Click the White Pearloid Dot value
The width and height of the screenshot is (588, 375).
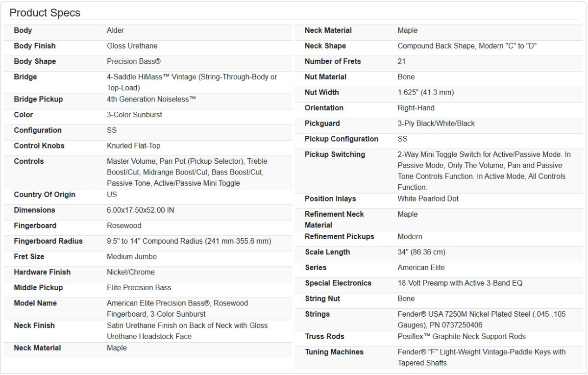coord(428,199)
